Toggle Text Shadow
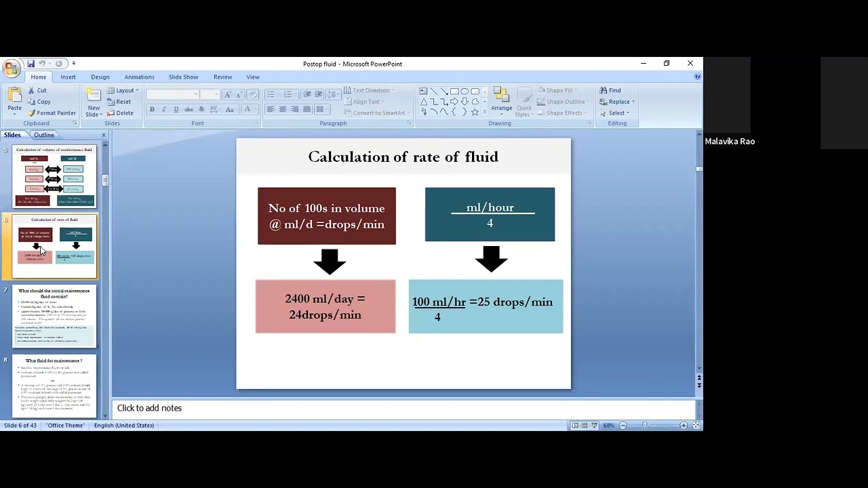This screenshot has width=868, height=488. pos(201,109)
